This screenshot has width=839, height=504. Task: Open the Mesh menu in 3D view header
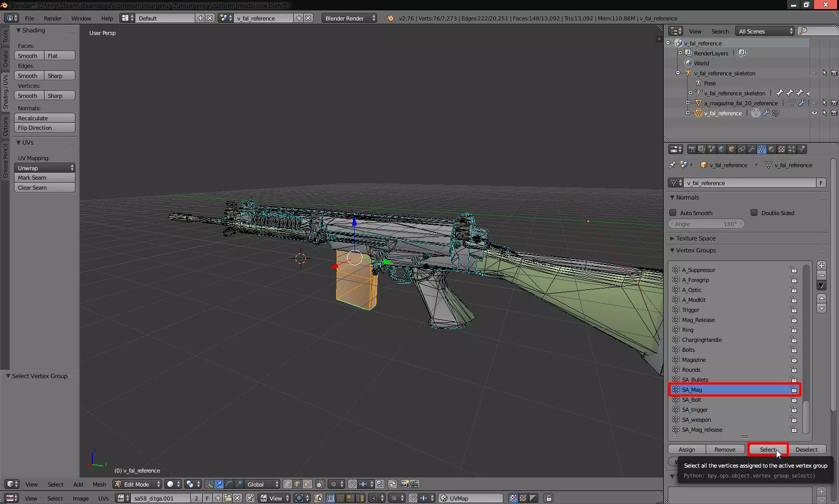pos(99,484)
